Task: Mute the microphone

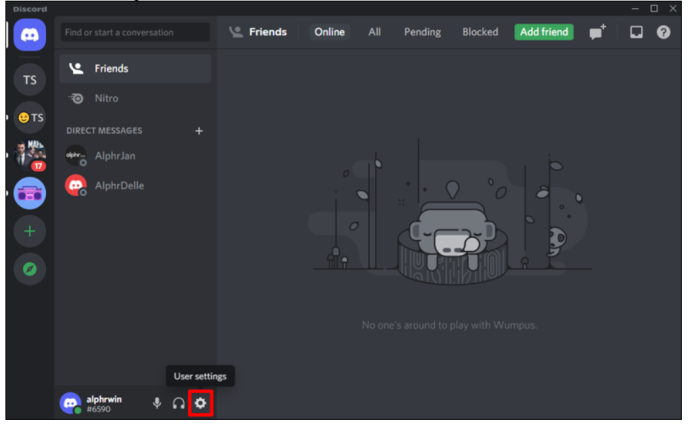Action: tap(157, 403)
